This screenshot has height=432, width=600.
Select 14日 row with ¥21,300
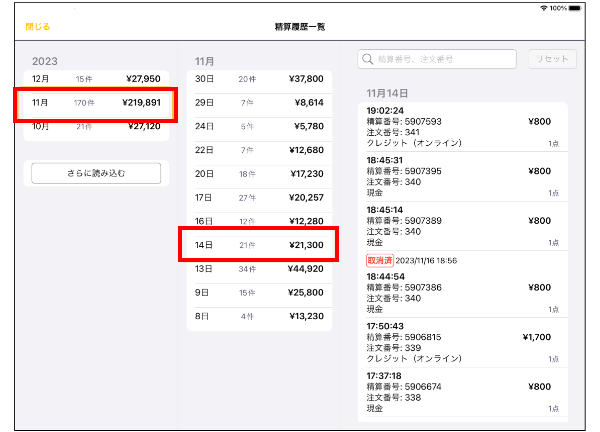[259, 245]
